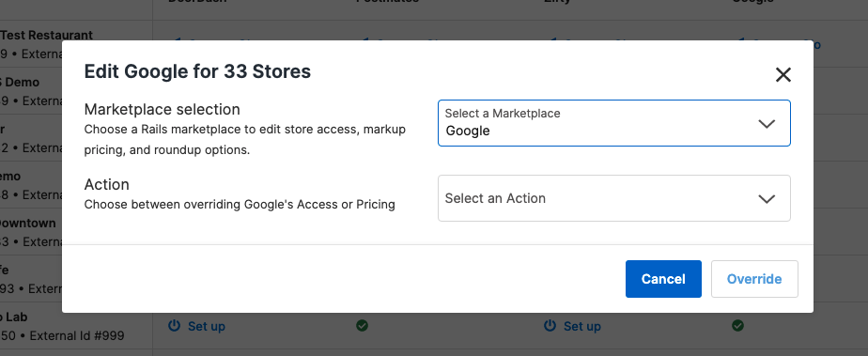Click the Override button
Viewport: 868px width, 356px height.
pos(754,279)
